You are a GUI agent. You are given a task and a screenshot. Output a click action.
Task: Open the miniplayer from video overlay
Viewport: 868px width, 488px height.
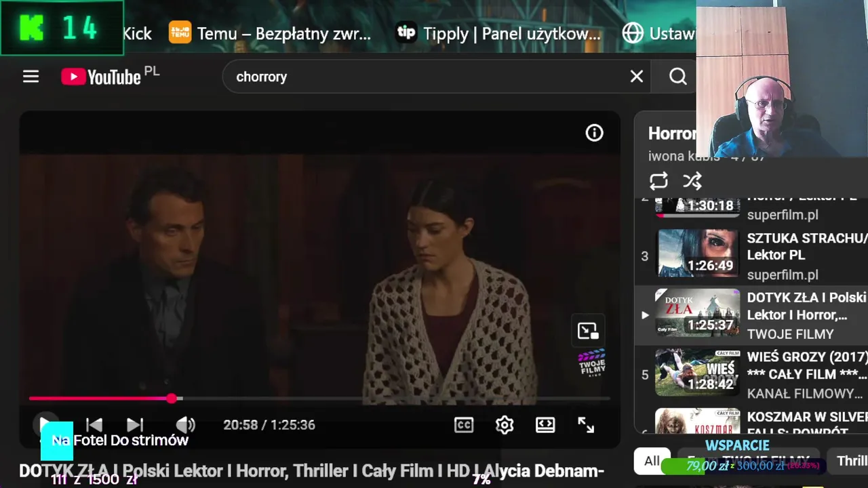pyautogui.click(x=588, y=331)
